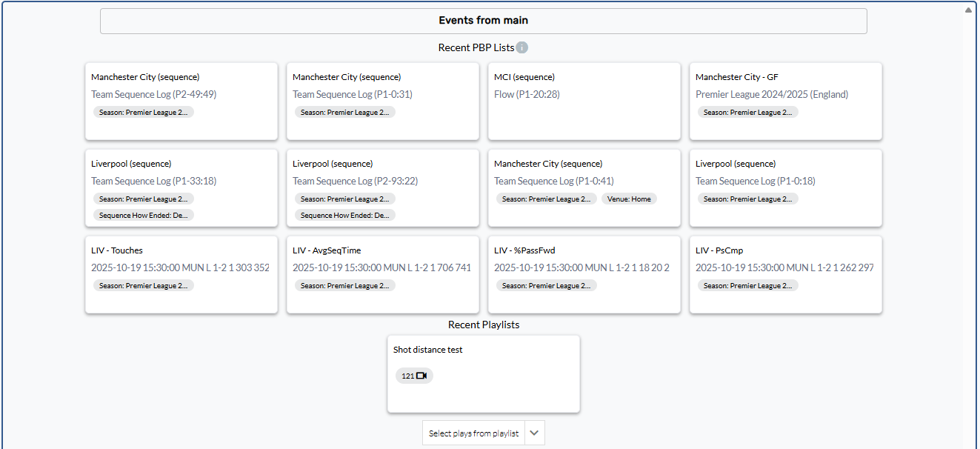980x449 pixels.
Task: Open the LIV - Touches card
Action: 181,274
